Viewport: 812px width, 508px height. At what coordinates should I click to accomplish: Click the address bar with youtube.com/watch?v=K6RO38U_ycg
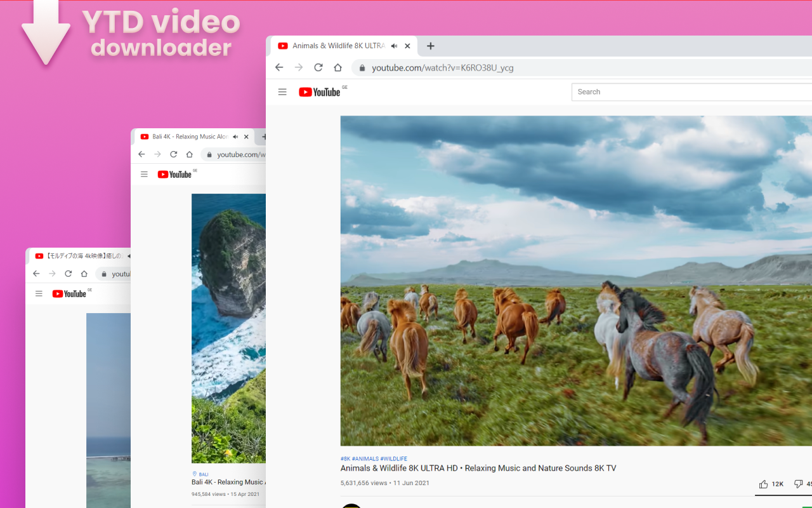[x=582, y=68]
